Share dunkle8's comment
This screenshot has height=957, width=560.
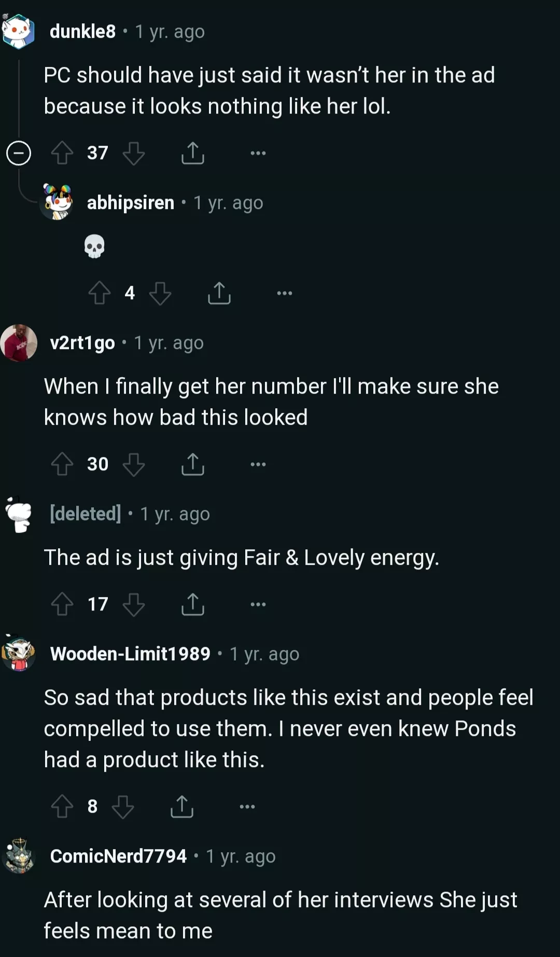pos(193,153)
